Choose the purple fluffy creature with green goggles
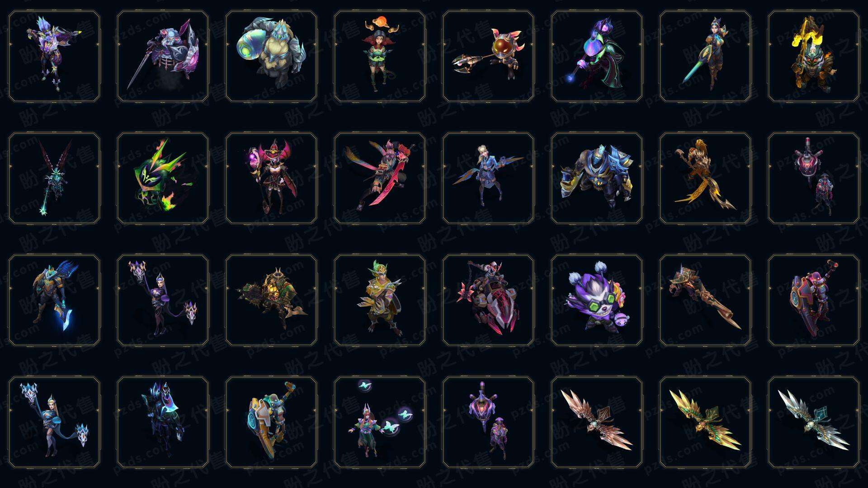This screenshot has height=488, width=868. tap(597, 300)
